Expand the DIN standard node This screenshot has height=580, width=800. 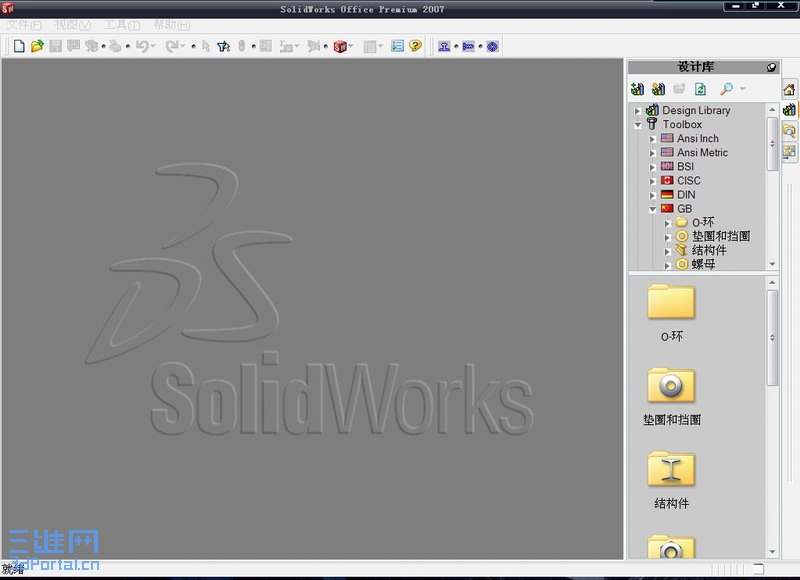click(653, 195)
